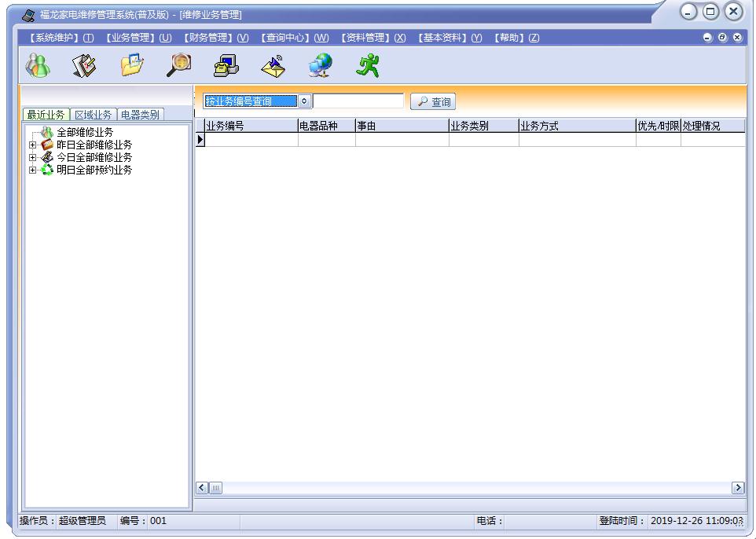Open the magnifying glass search toolbar icon
This screenshot has width=756, height=539.
coord(179,65)
